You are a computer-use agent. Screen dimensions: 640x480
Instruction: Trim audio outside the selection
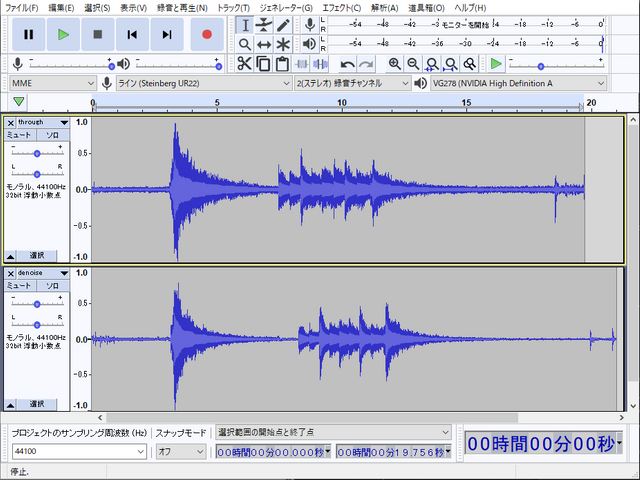click(302, 64)
